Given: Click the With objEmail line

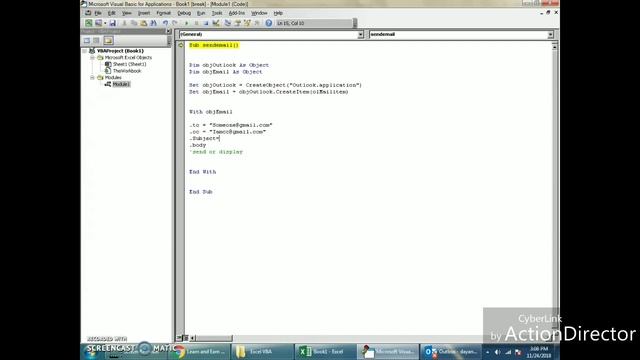Looking at the screenshot, I should (211, 111).
